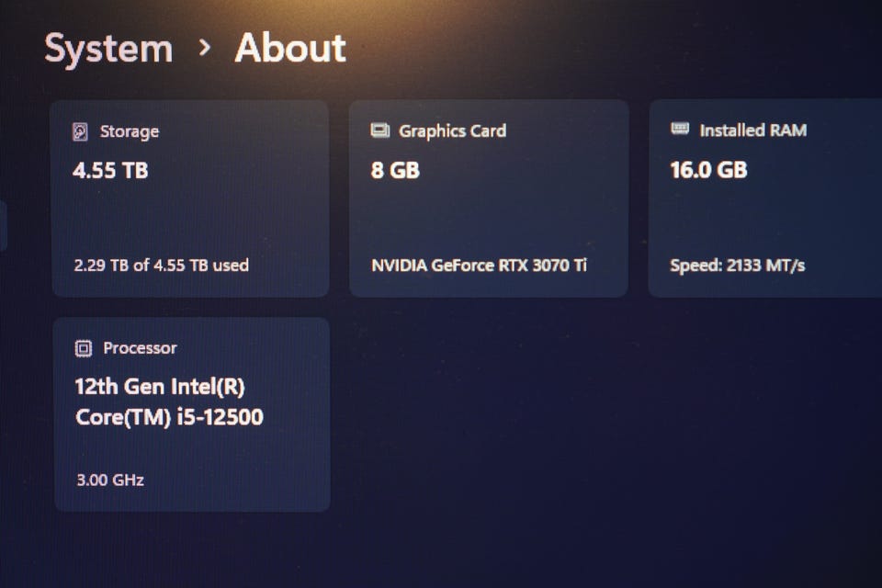The height and width of the screenshot is (588, 882).
Task: Click the Core(TM) i5-12500 model line
Action: coord(169,417)
